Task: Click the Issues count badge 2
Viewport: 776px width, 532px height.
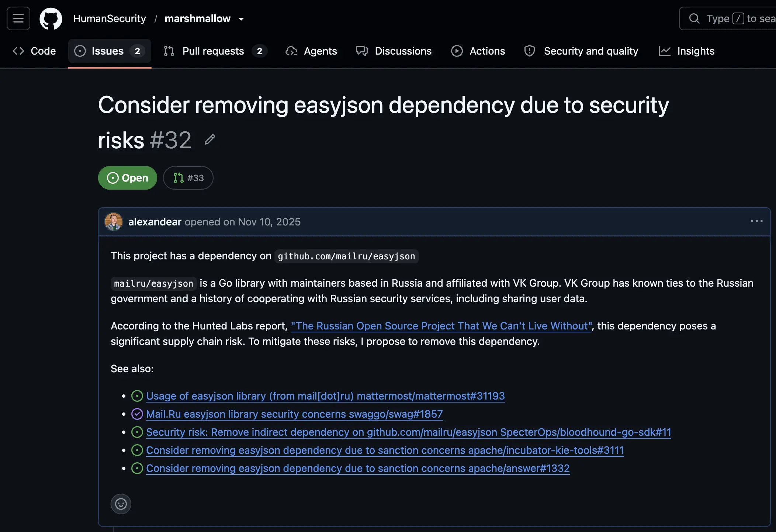Action: tap(138, 51)
